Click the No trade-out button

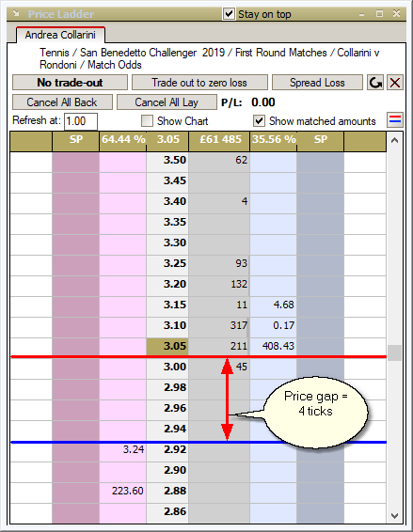click(70, 83)
